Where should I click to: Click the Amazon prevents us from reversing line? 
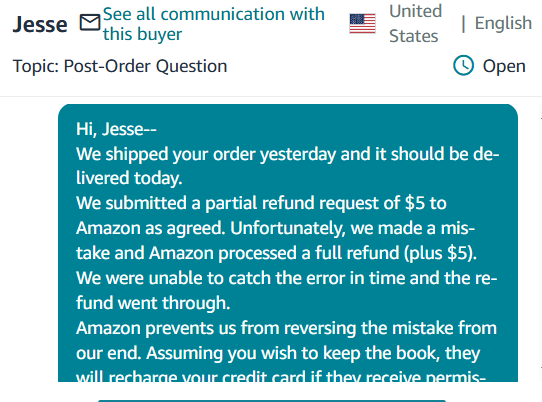tap(286, 327)
